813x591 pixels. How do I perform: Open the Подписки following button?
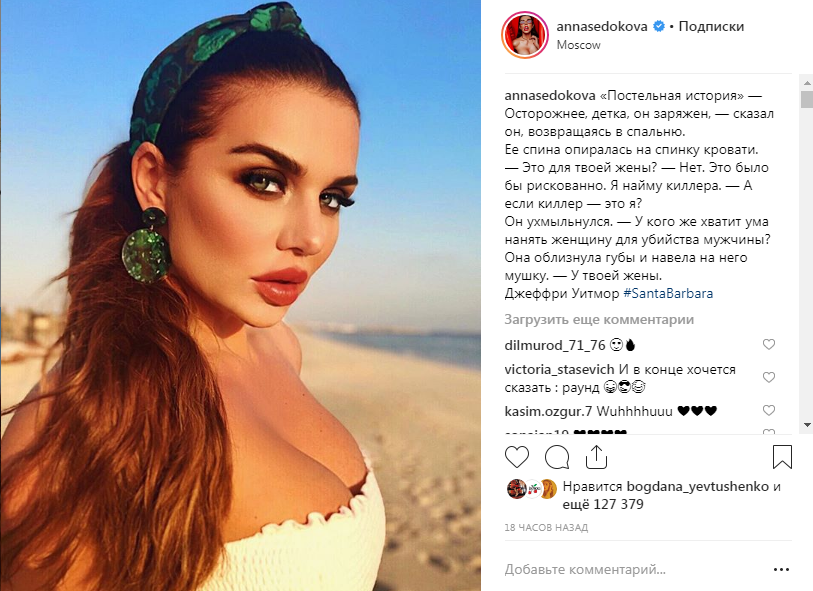pyautogui.click(x=711, y=26)
